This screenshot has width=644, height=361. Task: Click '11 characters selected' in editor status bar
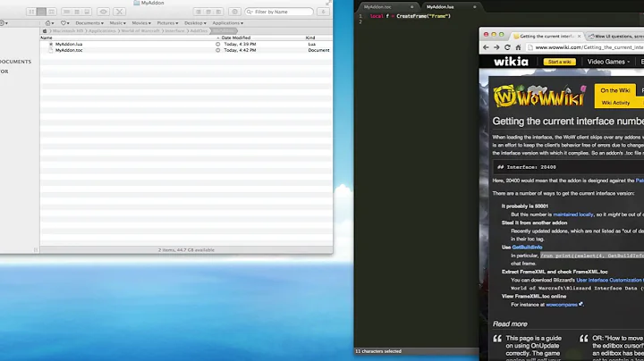tap(378, 351)
